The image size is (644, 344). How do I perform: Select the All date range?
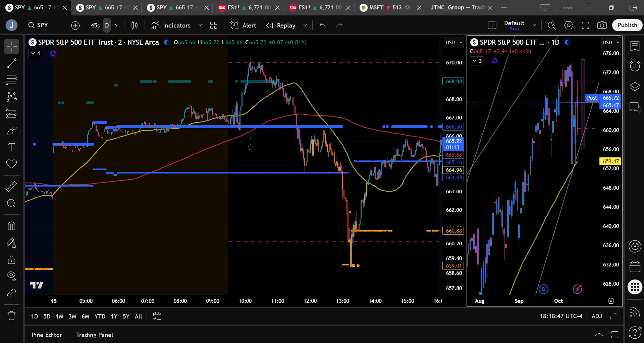point(139,316)
